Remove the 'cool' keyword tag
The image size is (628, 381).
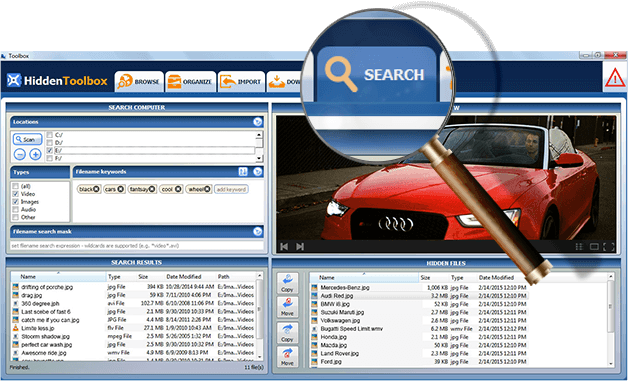(x=178, y=189)
